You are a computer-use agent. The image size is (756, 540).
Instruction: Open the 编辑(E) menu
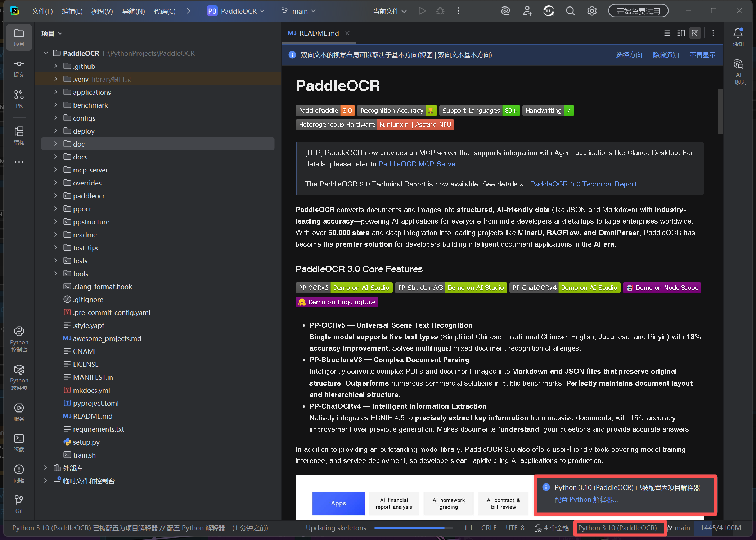point(72,11)
